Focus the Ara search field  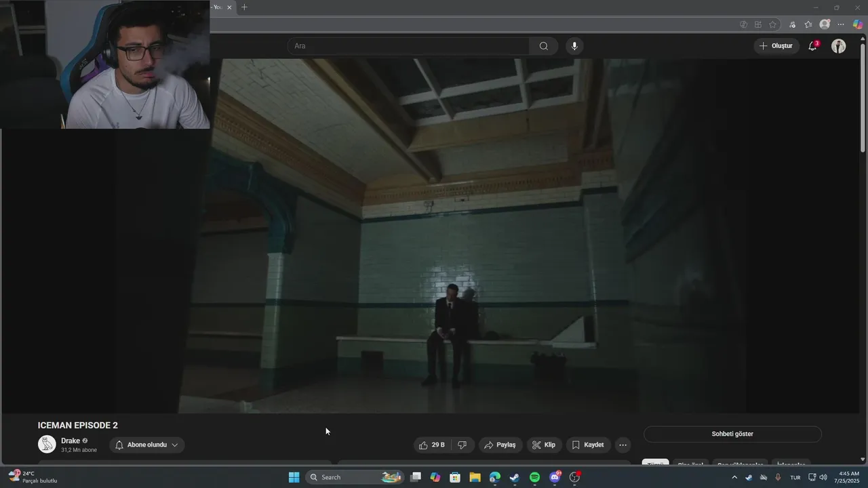click(409, 46)
